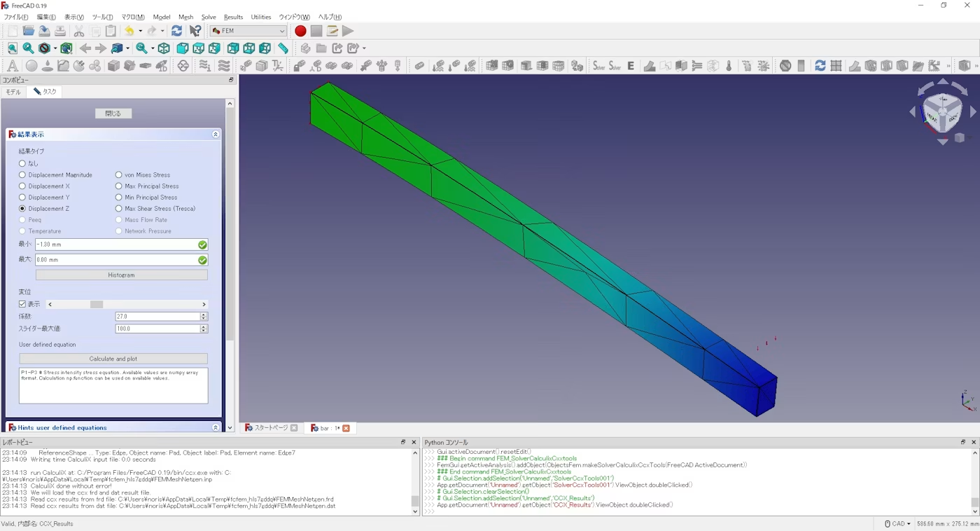980x531 pixels.
Task: Select Max Shear Stress (Tresca) radio
Action: 118,209
